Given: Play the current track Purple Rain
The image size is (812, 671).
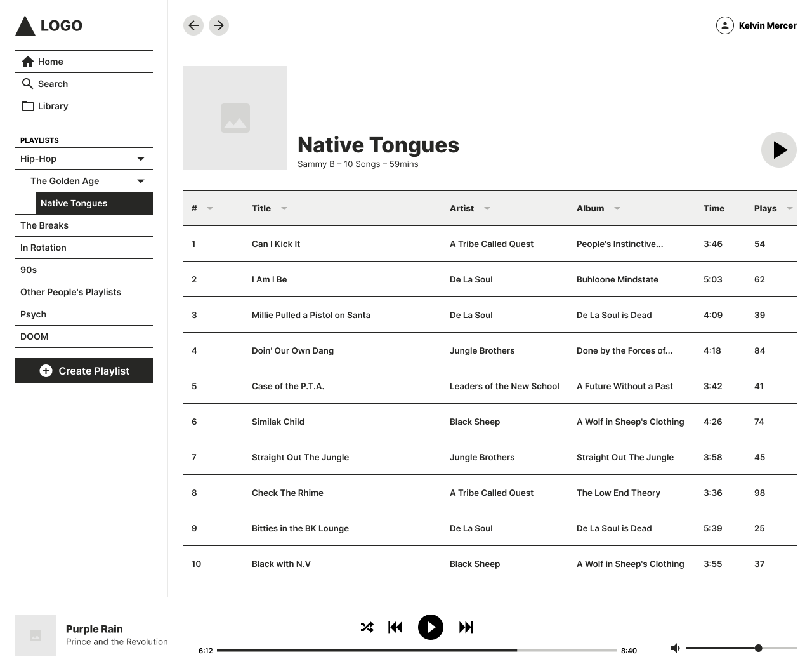Looking at the screenshot, I should (x=431, y=627).
